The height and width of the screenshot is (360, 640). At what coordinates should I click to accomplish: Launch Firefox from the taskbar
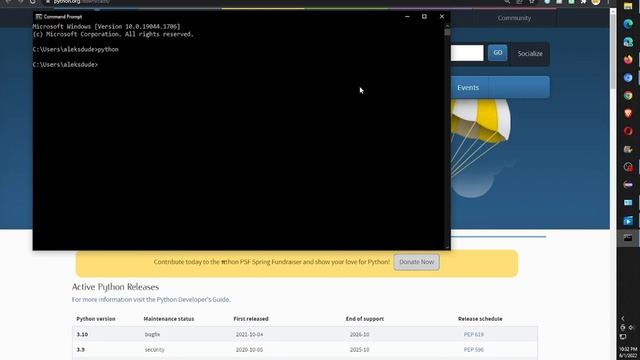click(x=628, y=60)
